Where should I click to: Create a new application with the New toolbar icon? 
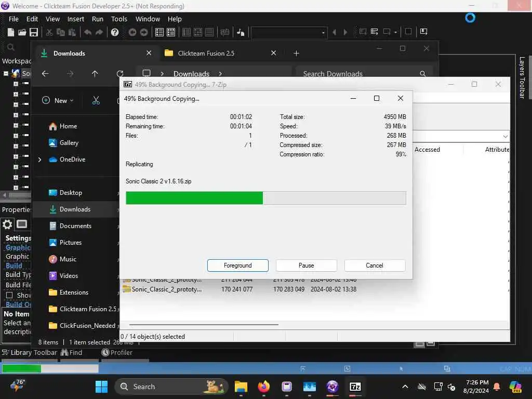click(x=11, y=32)
